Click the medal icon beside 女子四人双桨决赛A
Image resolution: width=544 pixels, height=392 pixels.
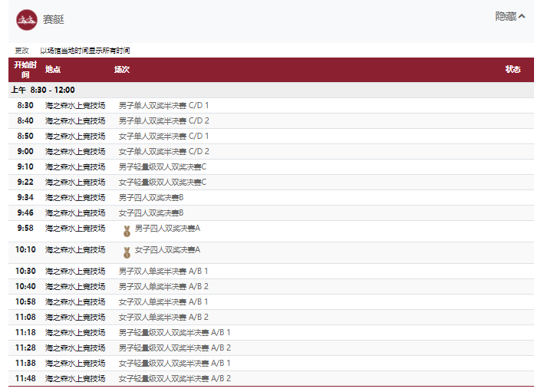tap(127, 252)
